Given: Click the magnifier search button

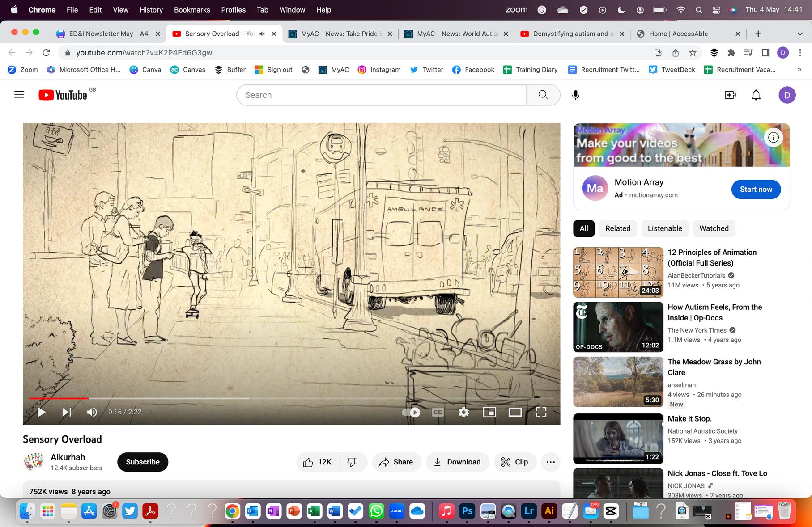Looking at the screenshot, I should [543, 95].
